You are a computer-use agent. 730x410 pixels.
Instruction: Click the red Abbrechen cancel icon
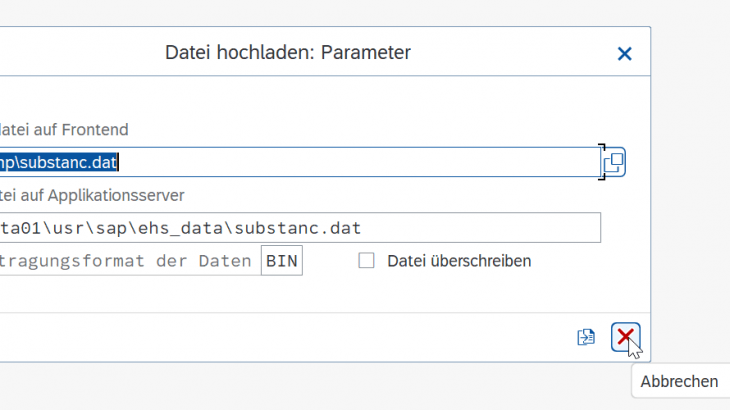[625, 337]
